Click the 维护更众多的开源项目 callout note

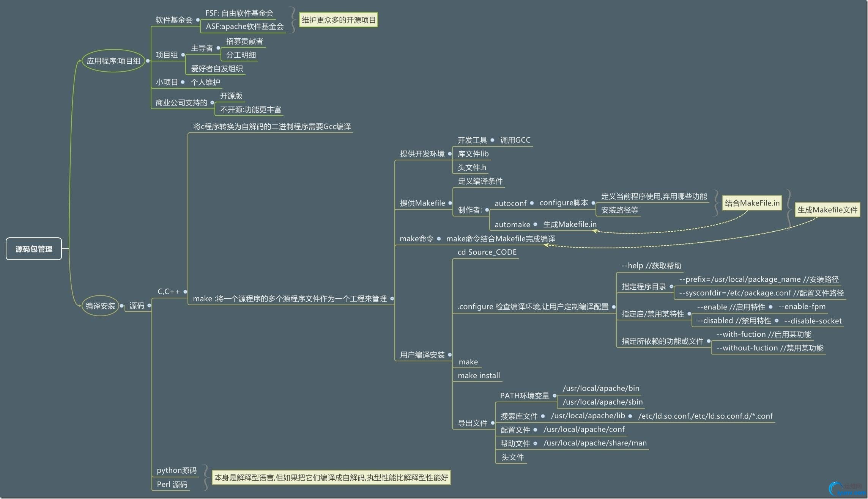tap(339, 20)
